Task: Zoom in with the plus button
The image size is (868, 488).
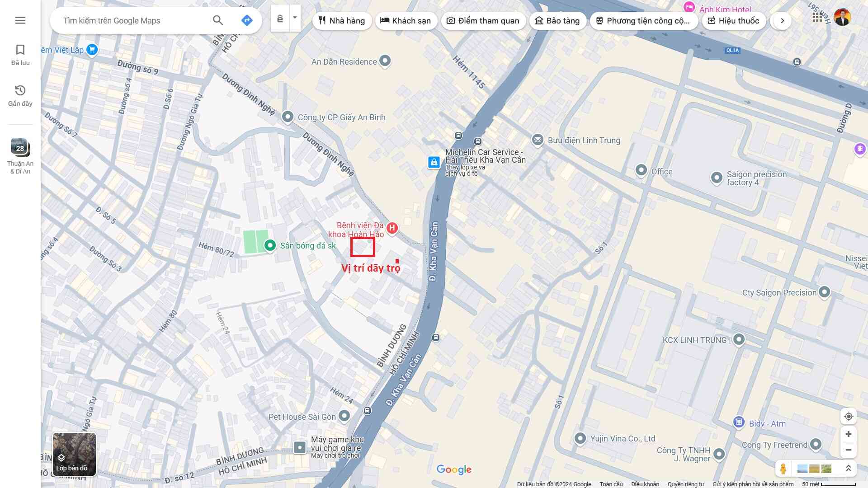Action: [849, 434]
